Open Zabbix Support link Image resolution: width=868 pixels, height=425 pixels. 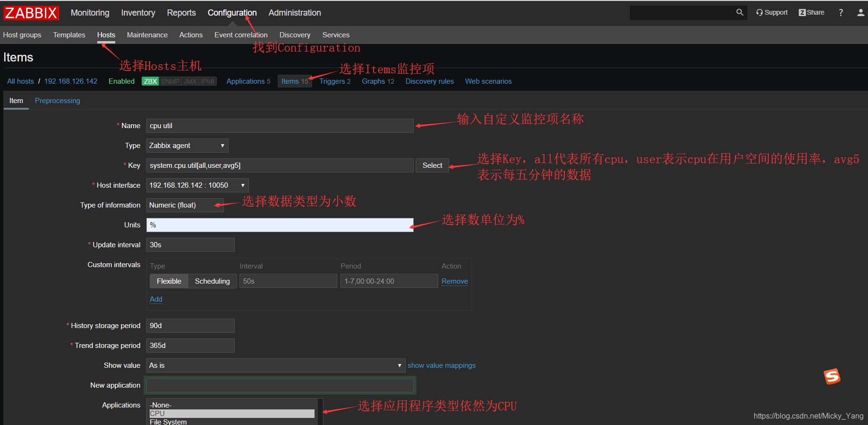772,12
